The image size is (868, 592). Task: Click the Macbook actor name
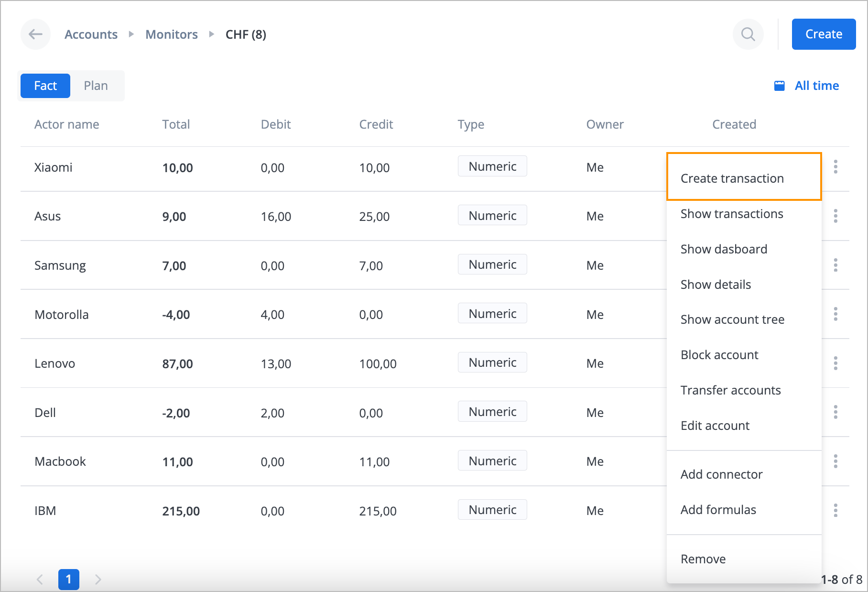(x=60, y=461)
